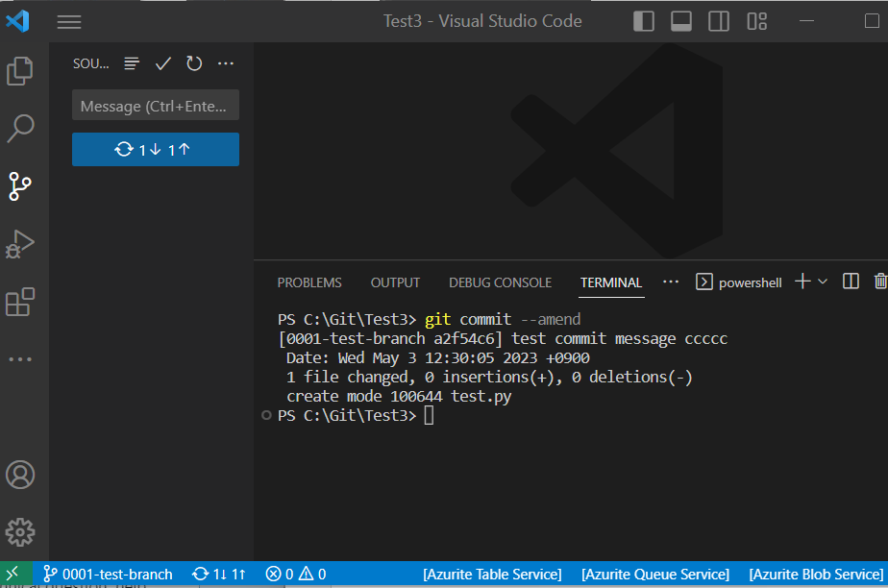The width and height of the screenshot is (888, 588).
Task: Open the Manage settings gear
Action: pyautogui.click(x=20, y=532)
